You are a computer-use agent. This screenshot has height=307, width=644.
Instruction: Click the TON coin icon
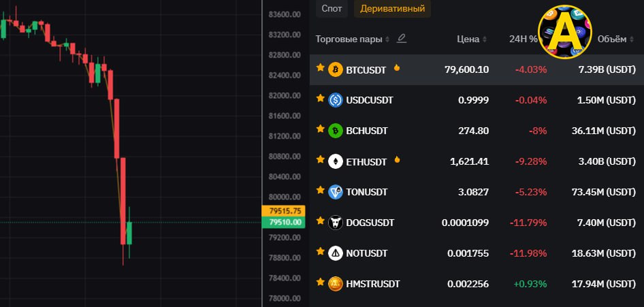pos(336,192)
